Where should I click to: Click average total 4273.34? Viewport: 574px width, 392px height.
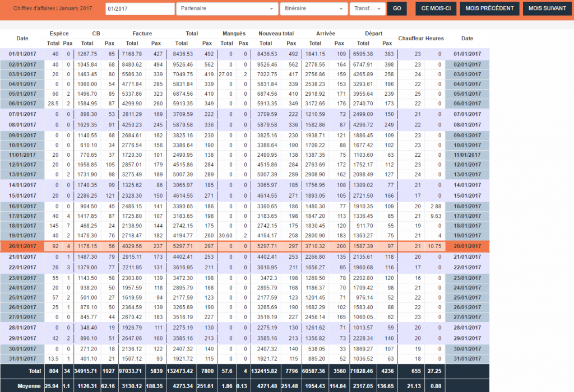[183, 386]
